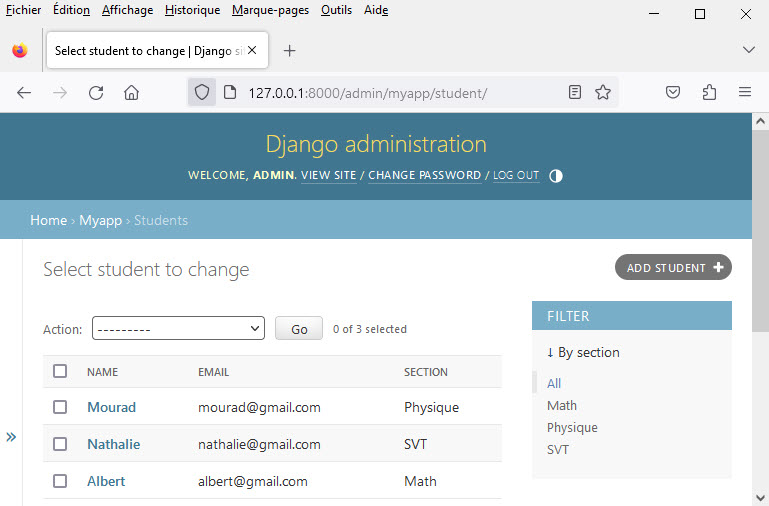The image size is (769, 506).
Task: Click the page vertical scrollbar thumb
Action: (x=760, y=230)
